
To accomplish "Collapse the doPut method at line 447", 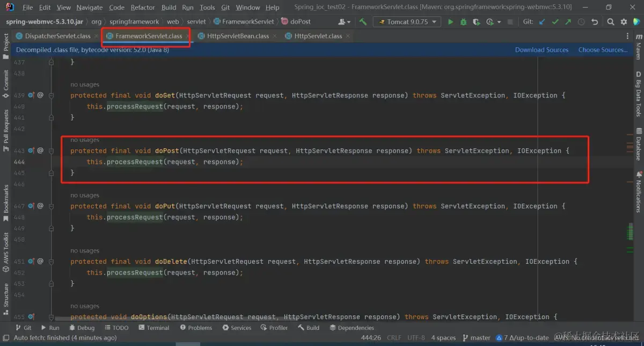I will click(x=52, y=206).
